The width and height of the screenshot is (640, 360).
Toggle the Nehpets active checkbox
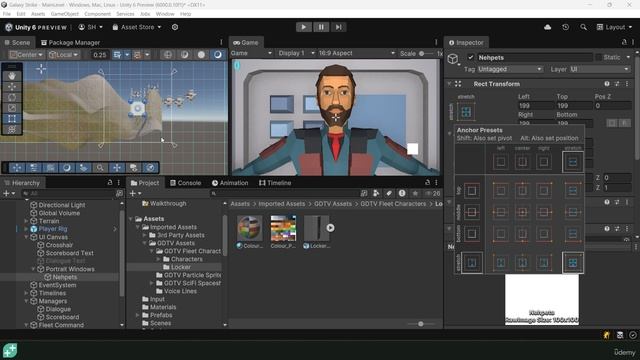[471, 58]
